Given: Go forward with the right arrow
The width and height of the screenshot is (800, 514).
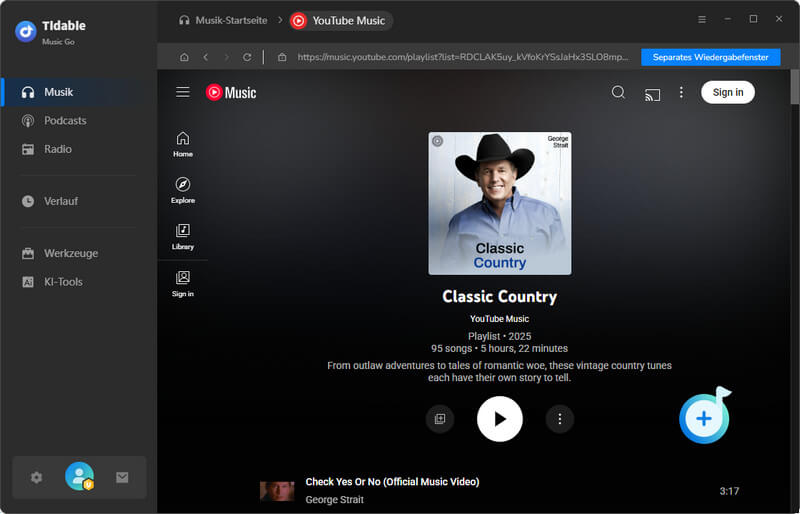Looking at the screenshot, I should tap(227, 57).
